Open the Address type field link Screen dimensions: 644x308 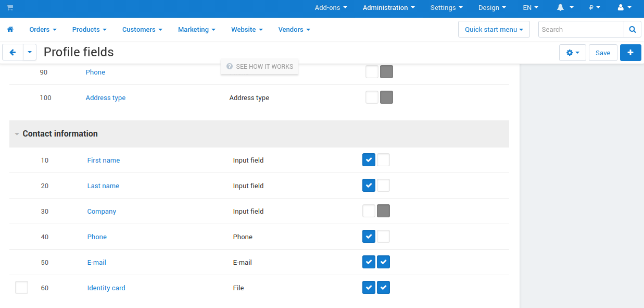click(x=106, y=98)
